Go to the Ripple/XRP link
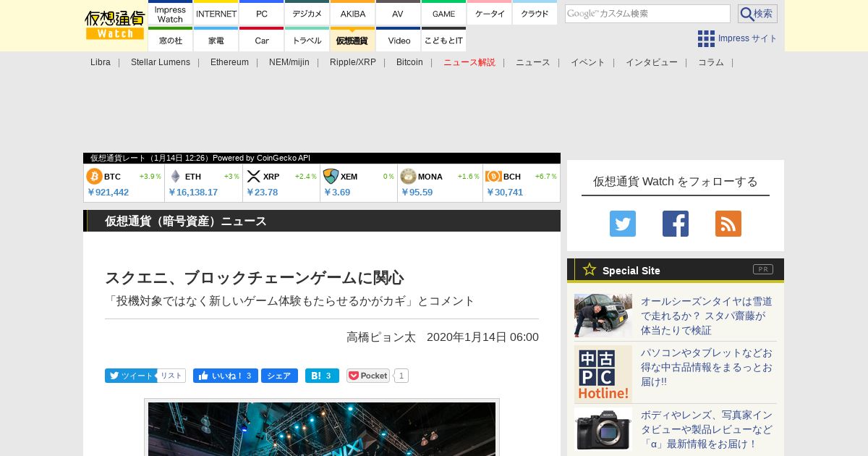The image size is (868, 456). [353, 62]
